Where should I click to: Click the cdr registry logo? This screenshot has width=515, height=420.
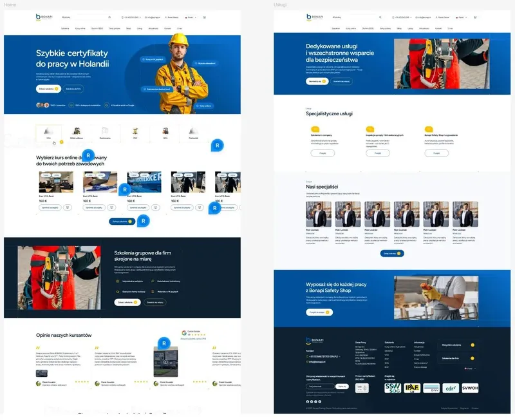(451, 388)
